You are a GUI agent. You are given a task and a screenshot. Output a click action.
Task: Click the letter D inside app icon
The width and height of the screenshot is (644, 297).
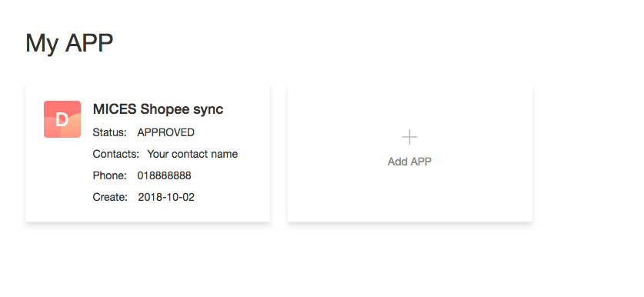point(62,120)
